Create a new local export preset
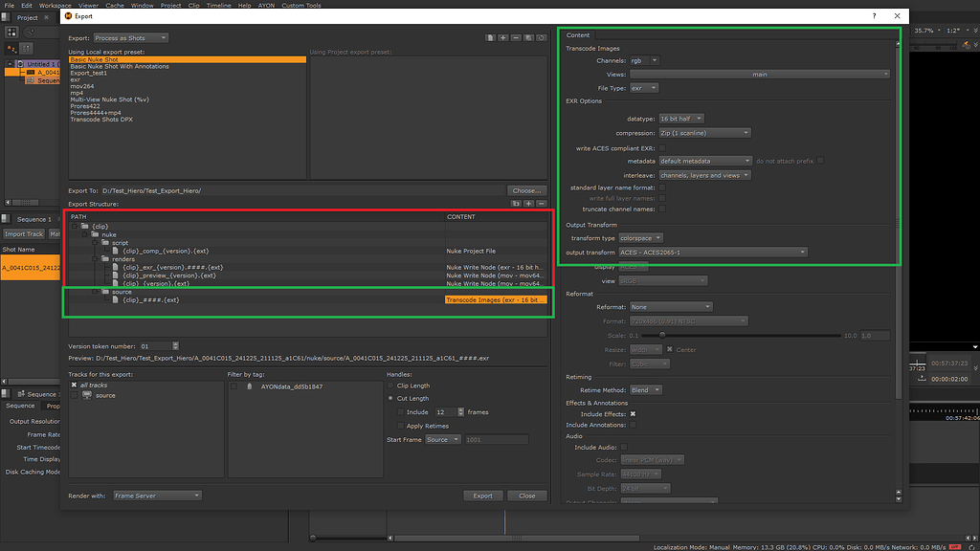The width and height of the screenshot is (980, 551). pyautogui.click(x=490, y=37)
